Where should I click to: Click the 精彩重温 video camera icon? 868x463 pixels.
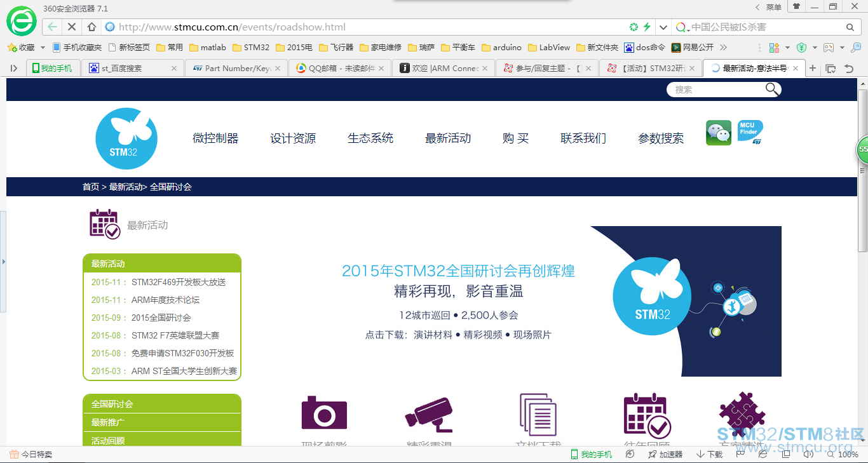[429, 413]
